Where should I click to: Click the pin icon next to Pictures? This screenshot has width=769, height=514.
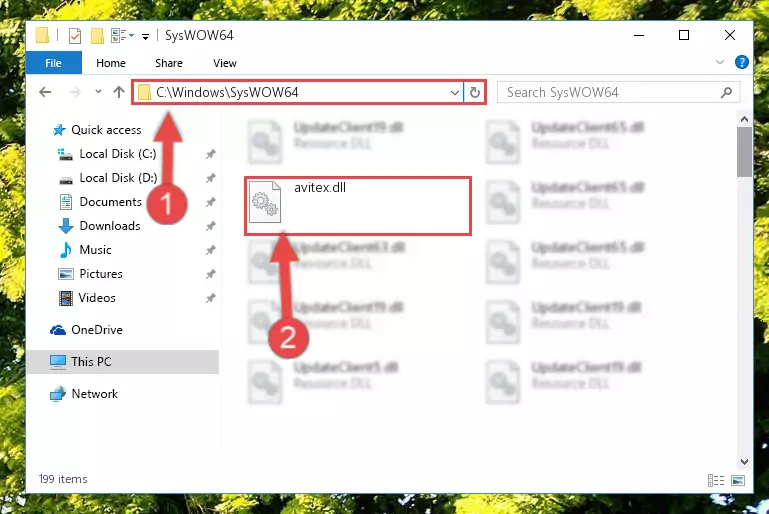coord(210,274)
